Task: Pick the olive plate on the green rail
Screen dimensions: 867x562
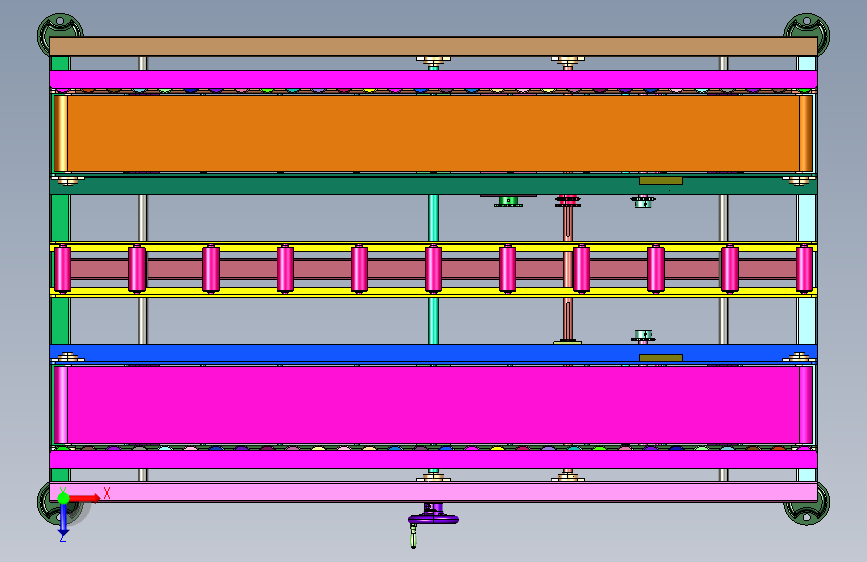Action: point(661,181)
